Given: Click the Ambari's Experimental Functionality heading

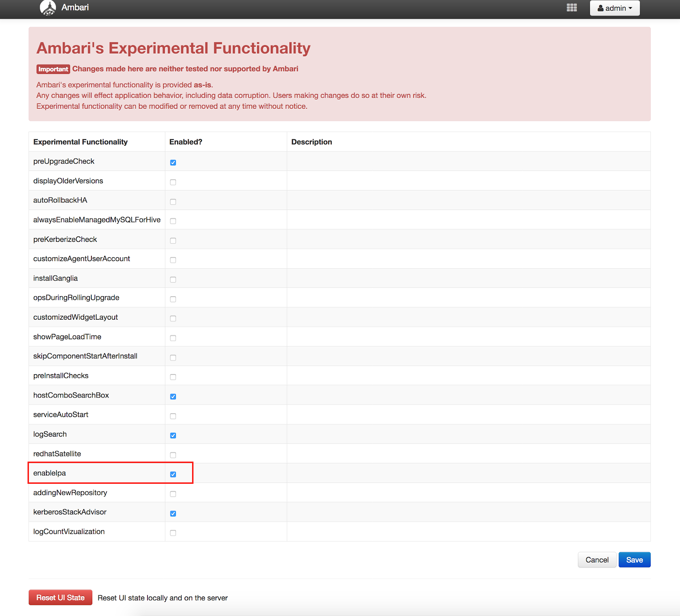Looking at the screenshot, I should 173,48.
